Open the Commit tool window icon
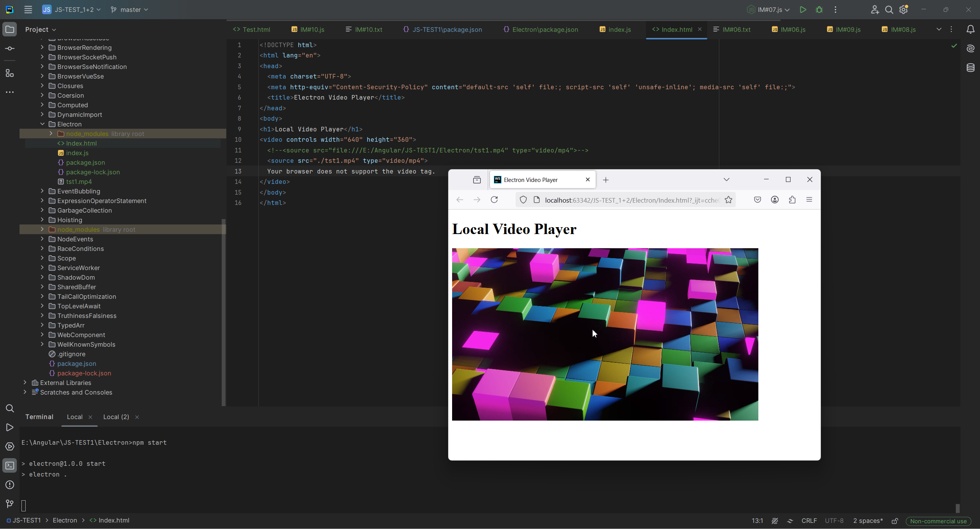Image resolution: width=980 pixels, height=529 pixels. [10, 49]
